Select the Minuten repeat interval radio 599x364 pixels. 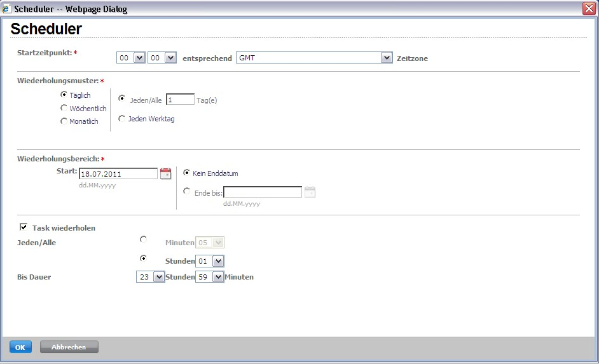(x=143, y=239)
